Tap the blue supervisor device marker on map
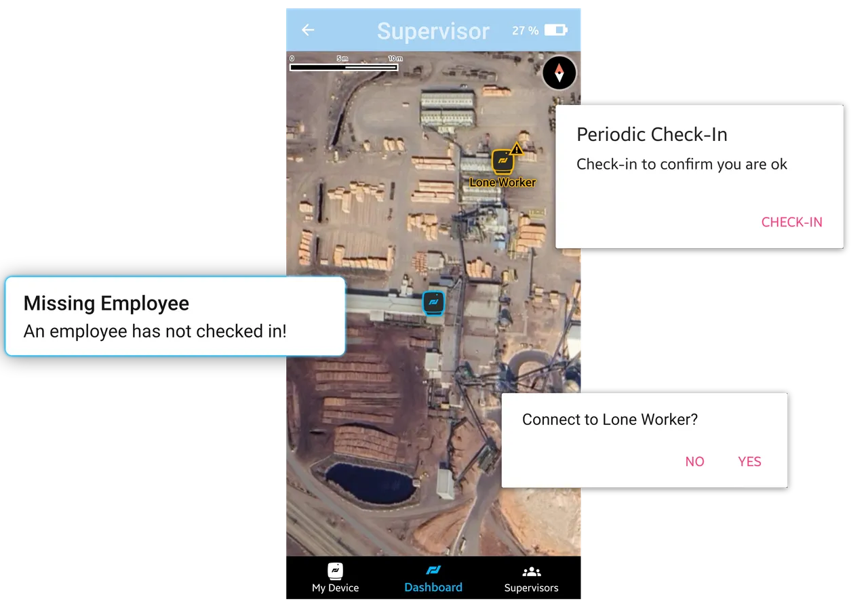The width and height of the screenshot is (868, 610). pos(434,303)
